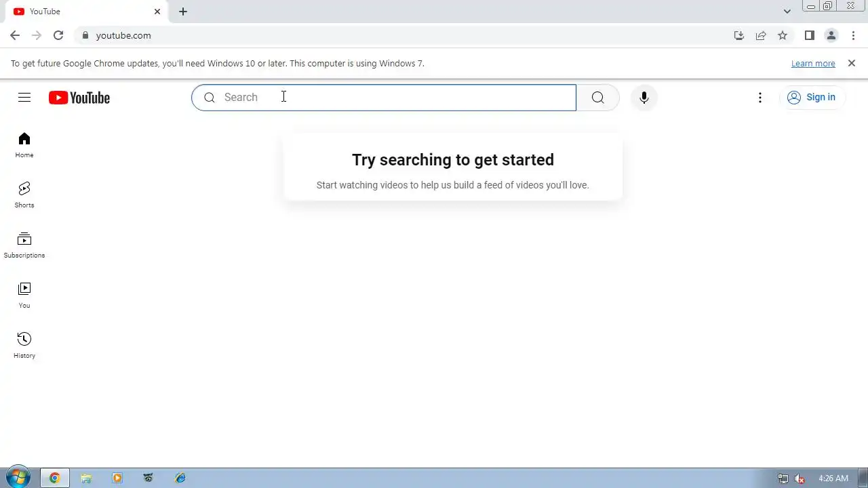This screenshot has width=868, height=488.
Task: Dismiss the Chrome update notification bar
Action: click(x=852, y=63)
